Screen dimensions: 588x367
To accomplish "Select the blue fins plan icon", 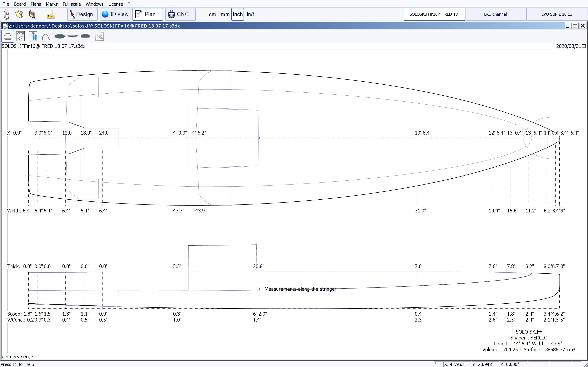I will [x=33, y=36].
